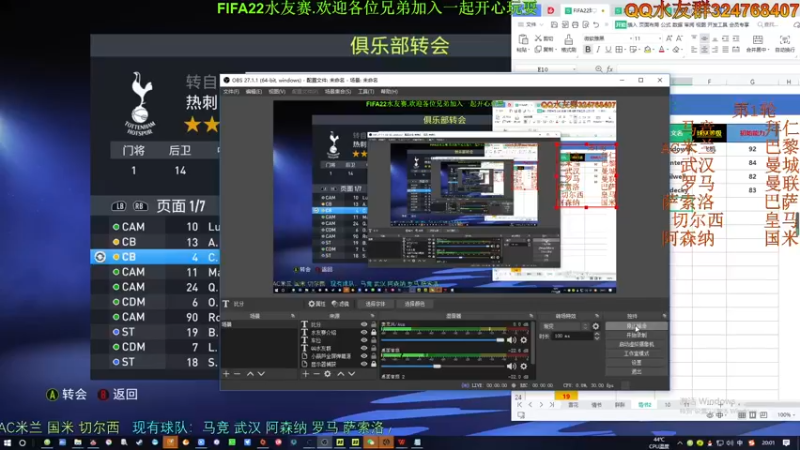800x450 pixels.
Task: Open OBS 工具(T) menu
Action: point(366,91)
